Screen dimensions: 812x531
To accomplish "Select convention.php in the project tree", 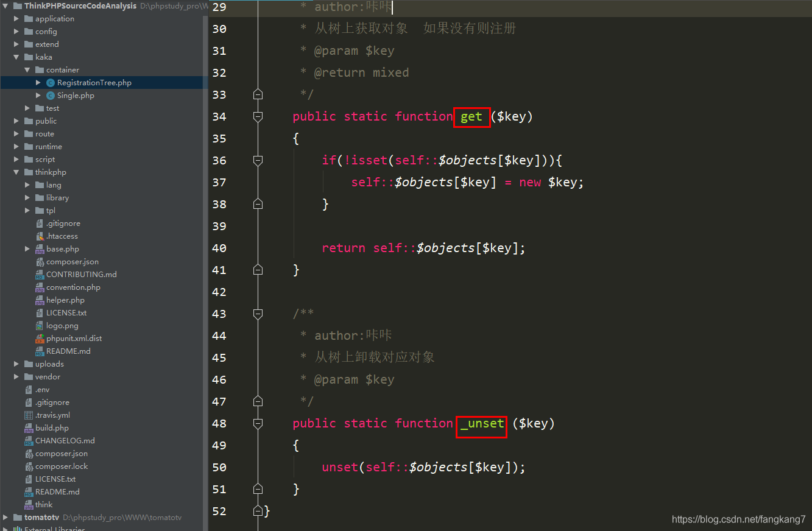I will [73, 287].
